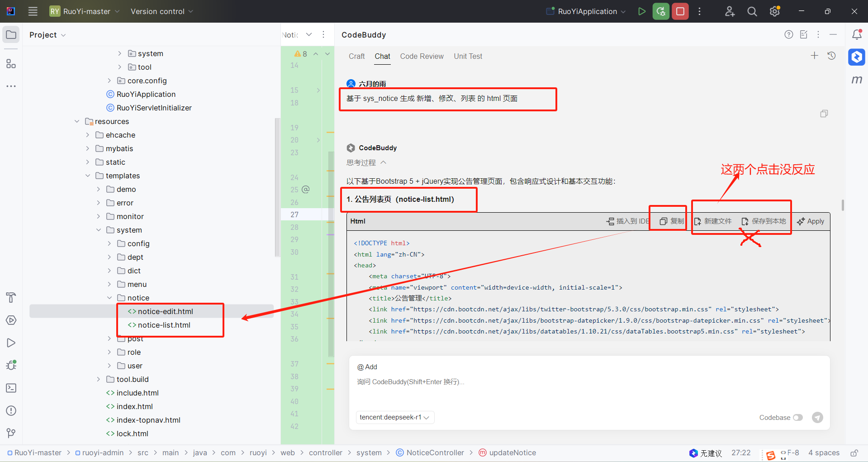Copy the user's message with the copy icon

[824, 114]
